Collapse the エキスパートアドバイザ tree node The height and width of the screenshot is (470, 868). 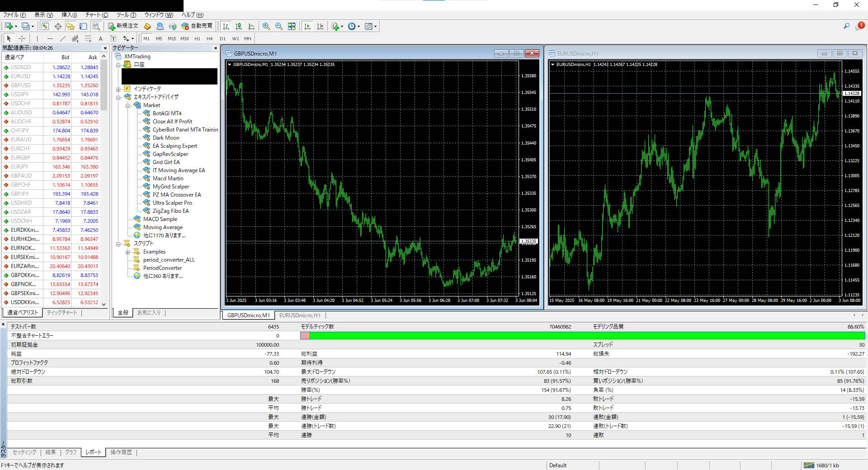pyautogui.click(x=118, y=97)
